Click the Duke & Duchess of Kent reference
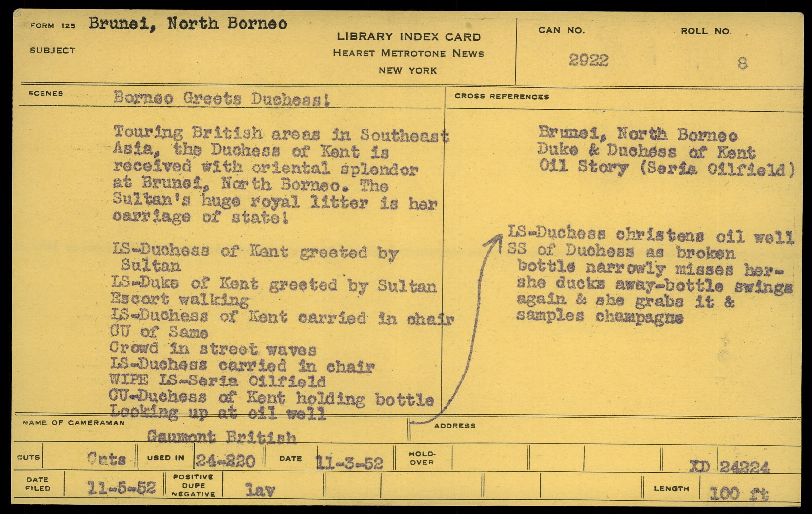This screenshot has width=812, height=514. 646,151
